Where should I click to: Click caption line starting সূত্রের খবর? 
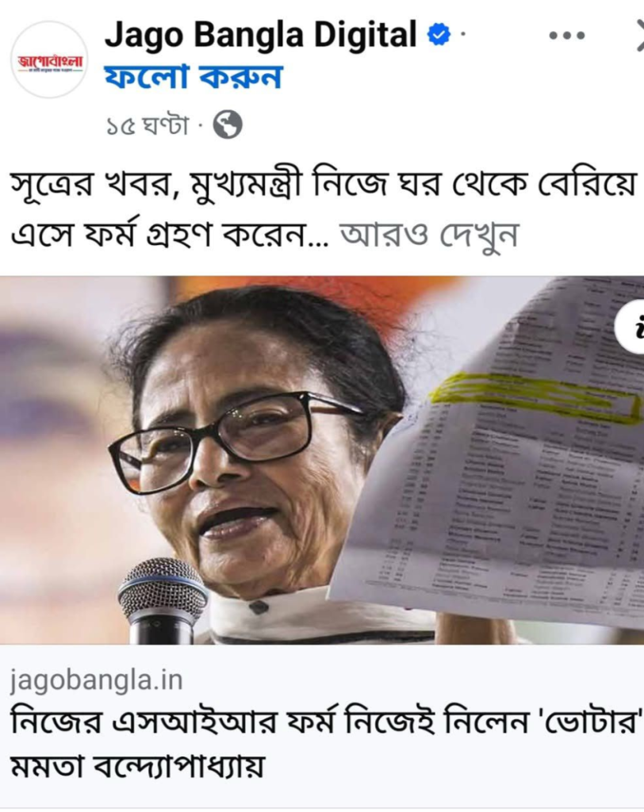[x=324, y=186]
